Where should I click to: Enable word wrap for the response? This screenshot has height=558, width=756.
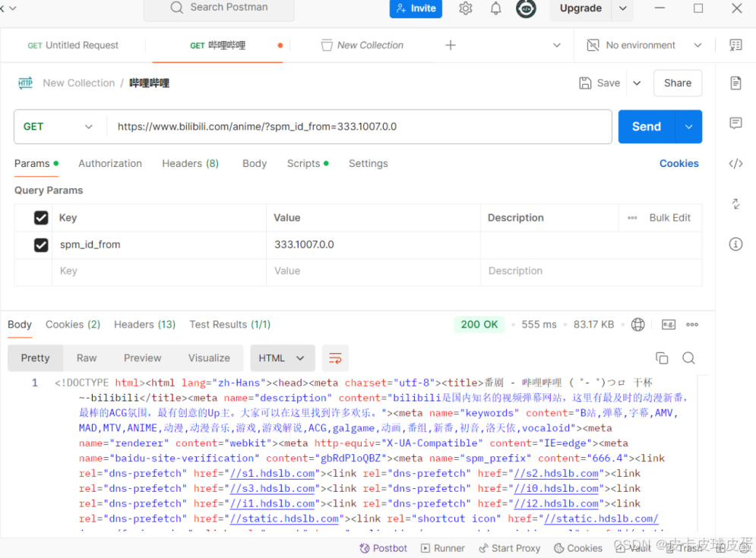(335, 358)
